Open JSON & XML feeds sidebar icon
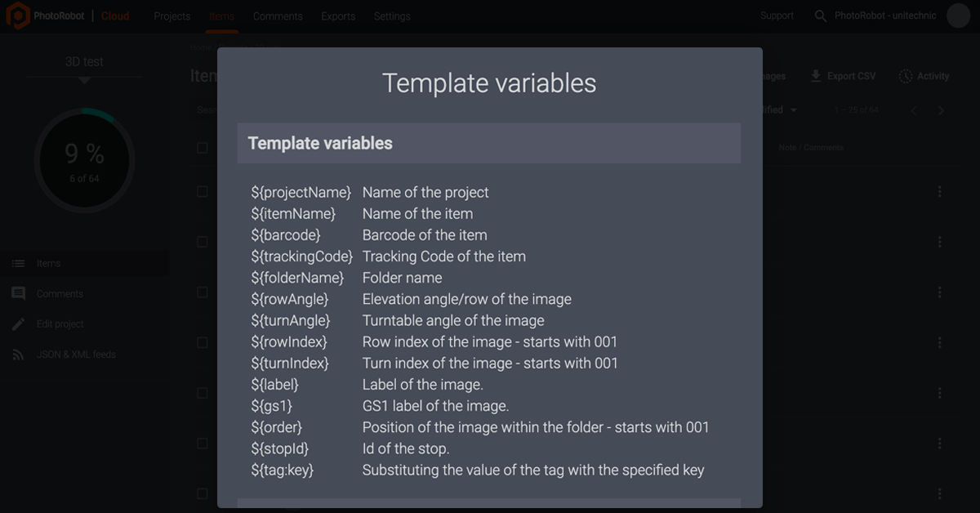The image size is (980, 513). [x=18, y=355]
